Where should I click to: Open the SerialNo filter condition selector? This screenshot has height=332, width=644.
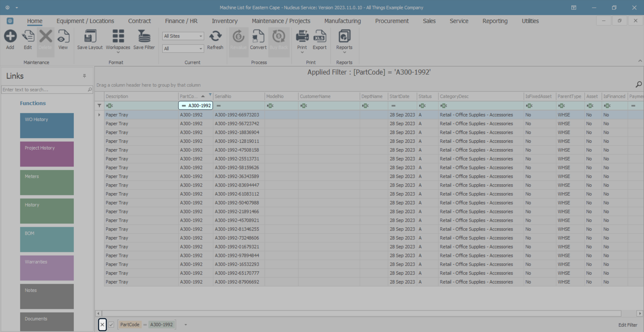pos(219,106)
